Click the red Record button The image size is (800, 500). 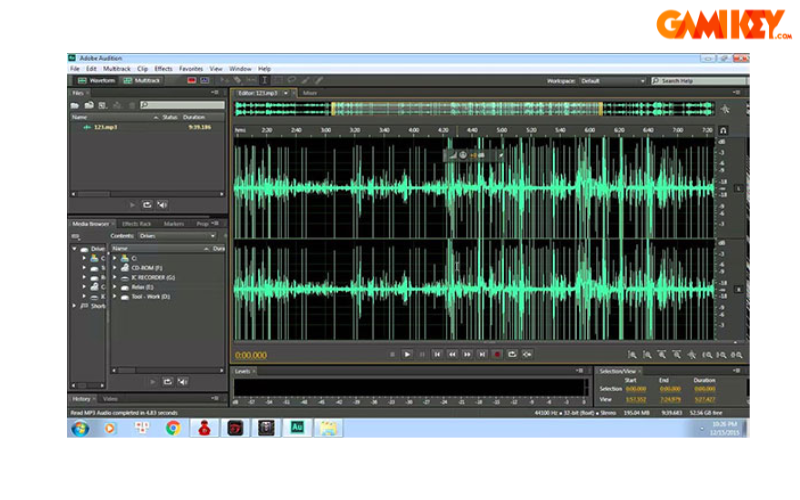pyautogui.click(x=497, y=354)
